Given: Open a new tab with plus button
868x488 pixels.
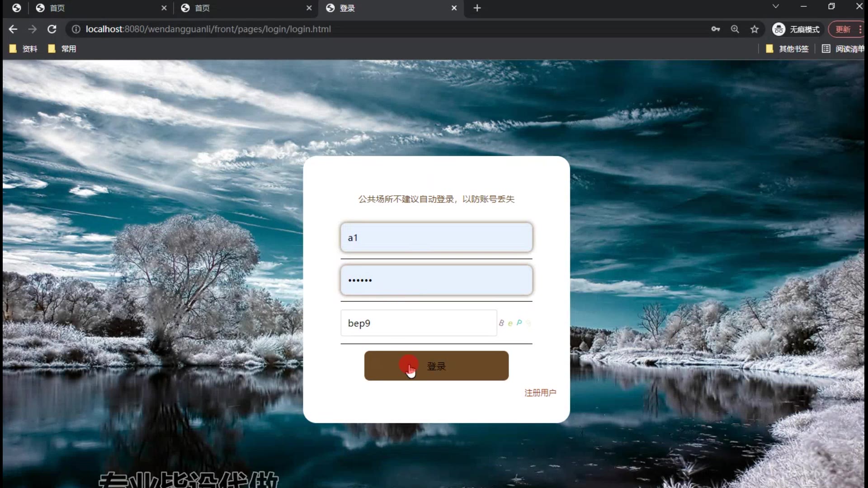Looking at the screenshot, I should pos(477,8).
